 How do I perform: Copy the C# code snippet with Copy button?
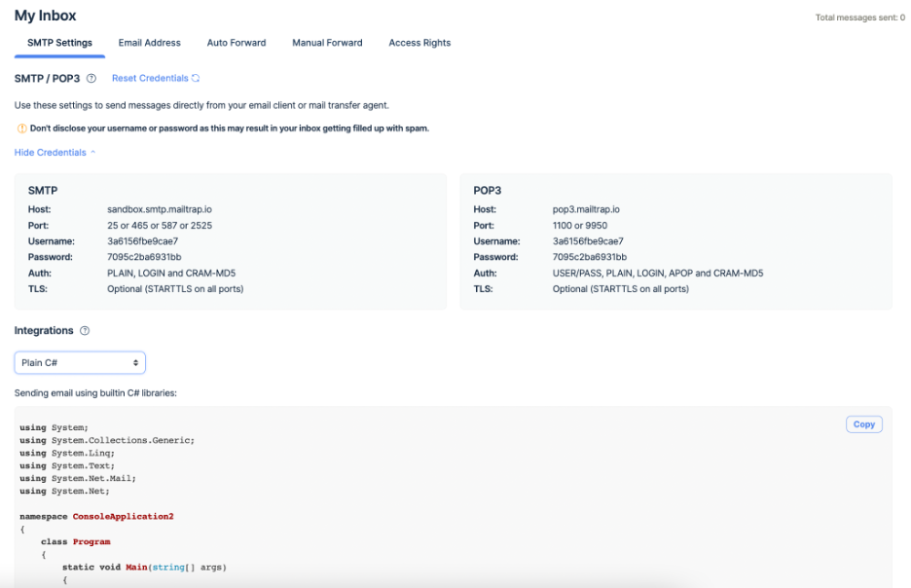[864, 424]
